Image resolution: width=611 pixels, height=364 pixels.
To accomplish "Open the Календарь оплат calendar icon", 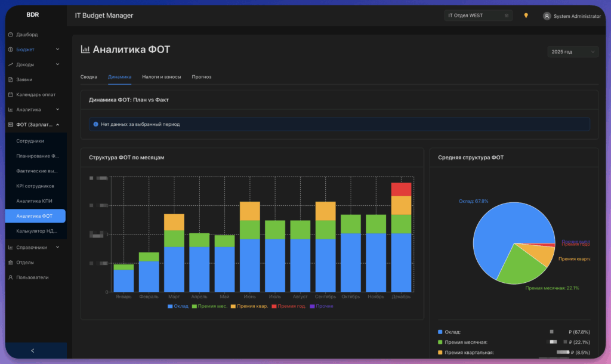I will [x=11, y=95].
